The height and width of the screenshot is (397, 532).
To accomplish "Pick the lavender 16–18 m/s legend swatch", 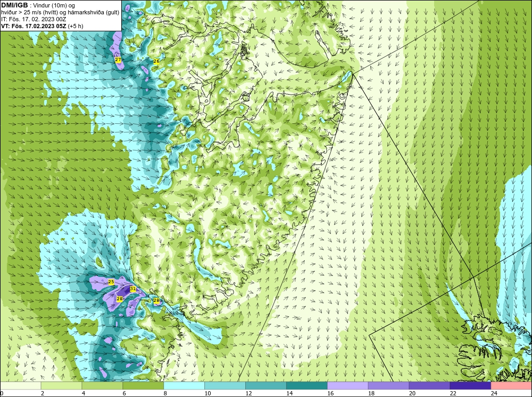I will 348,385.
